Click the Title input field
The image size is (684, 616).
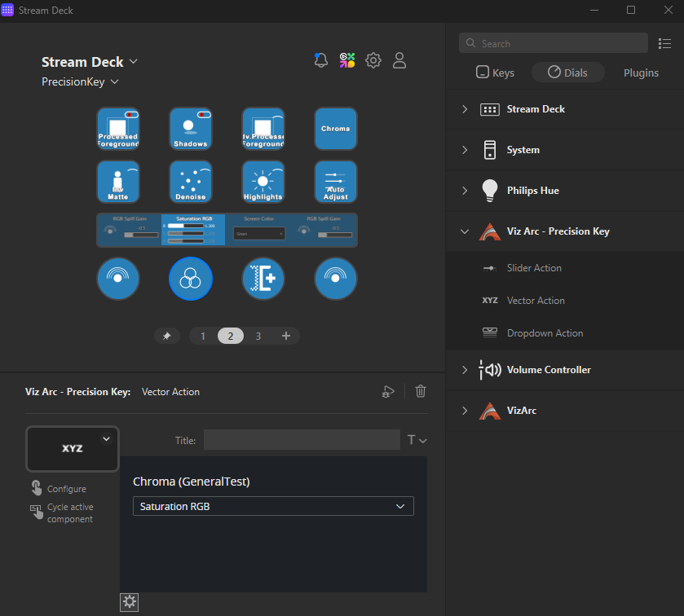pos(302,440)
